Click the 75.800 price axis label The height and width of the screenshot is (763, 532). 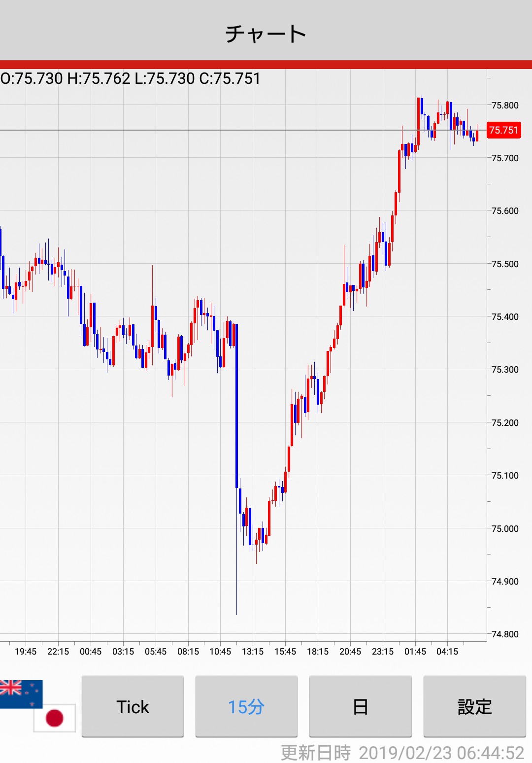[x=505, y=105]
